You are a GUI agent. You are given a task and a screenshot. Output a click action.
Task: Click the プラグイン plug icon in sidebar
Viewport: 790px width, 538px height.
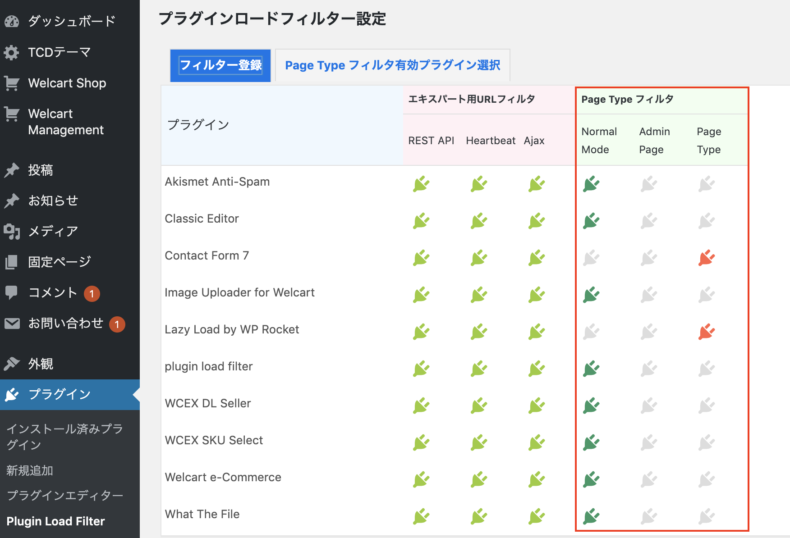(x=12, y=394)
